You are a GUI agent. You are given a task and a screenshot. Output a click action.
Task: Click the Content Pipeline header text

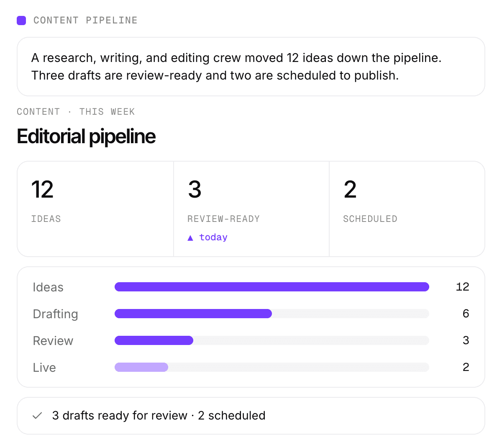pyautogui.click(x=85, y=21)
